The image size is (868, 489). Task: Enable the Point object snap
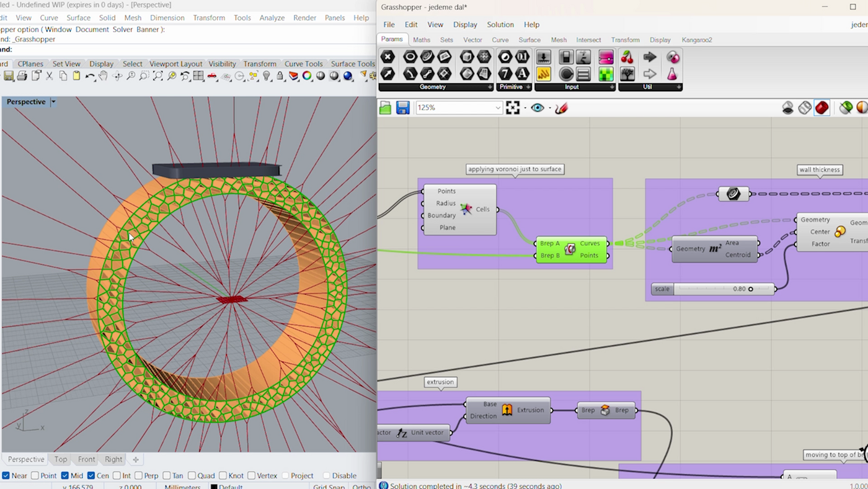point(35,476)
